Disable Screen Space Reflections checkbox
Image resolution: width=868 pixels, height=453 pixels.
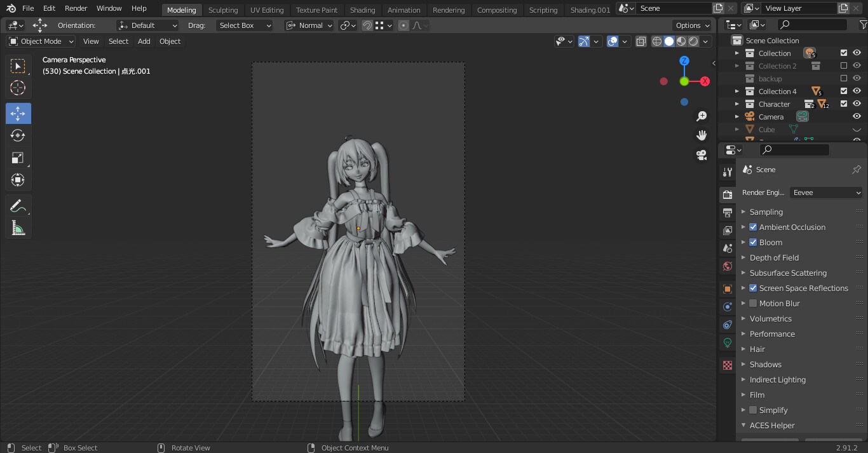[753, 288]
